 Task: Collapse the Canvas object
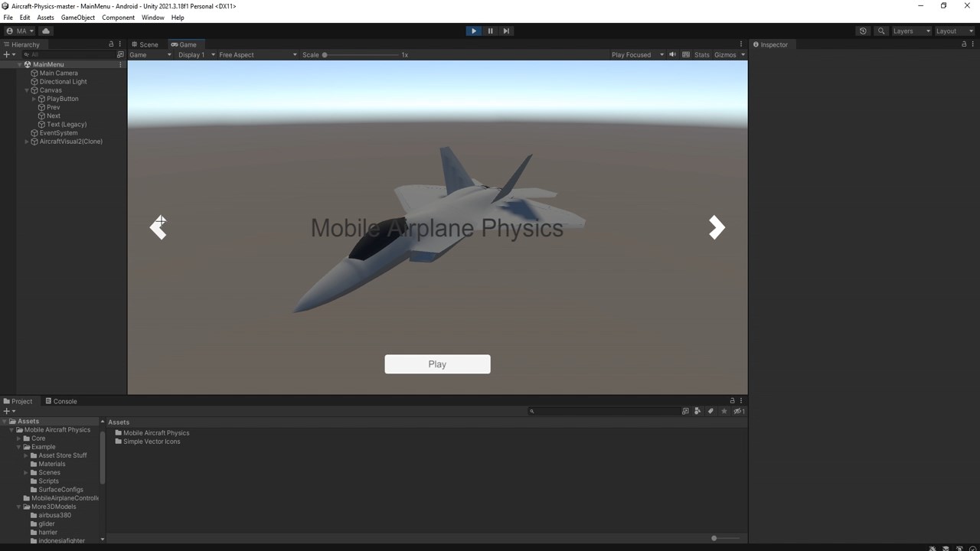(x=27, y=90)
